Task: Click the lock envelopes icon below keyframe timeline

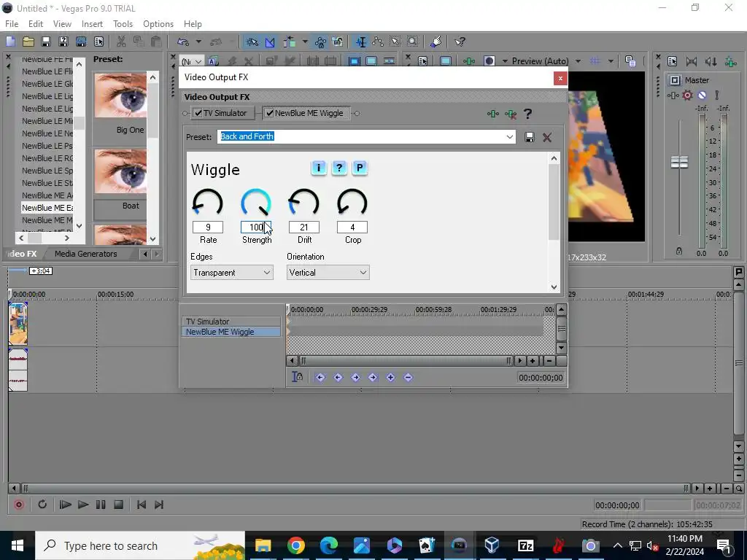Action: coord(298,377)
